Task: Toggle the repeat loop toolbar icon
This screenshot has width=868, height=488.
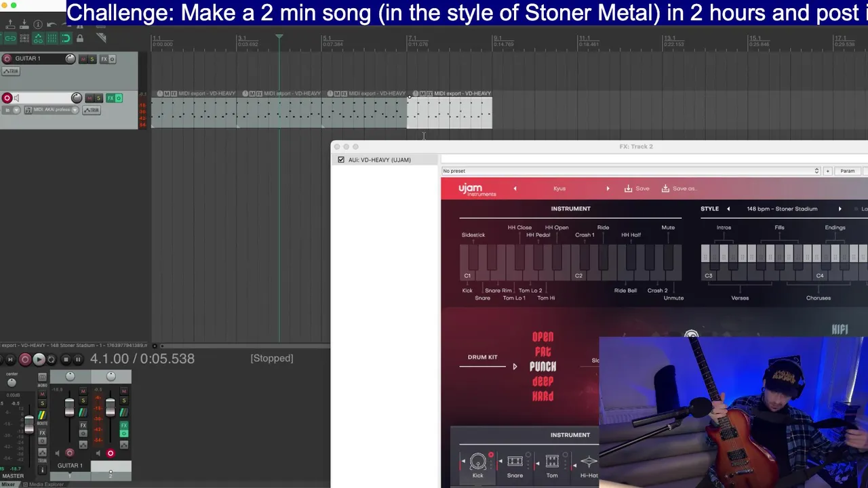Action: [x=66, y=39]
